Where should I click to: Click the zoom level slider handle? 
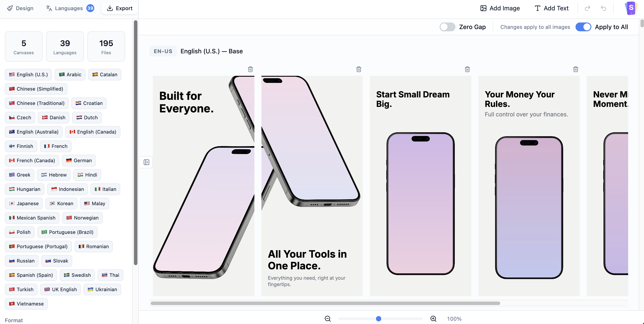click(378, 318)
